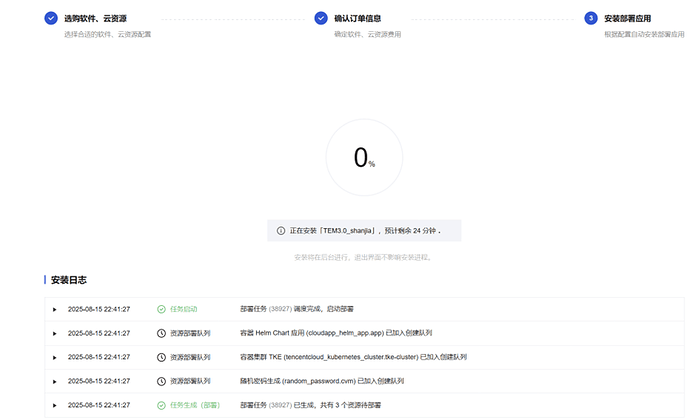Image resolution: width=690 pixels, height=420 pixels.
Task: Click the 0% circular progress indicator
Action: point(364,157)
